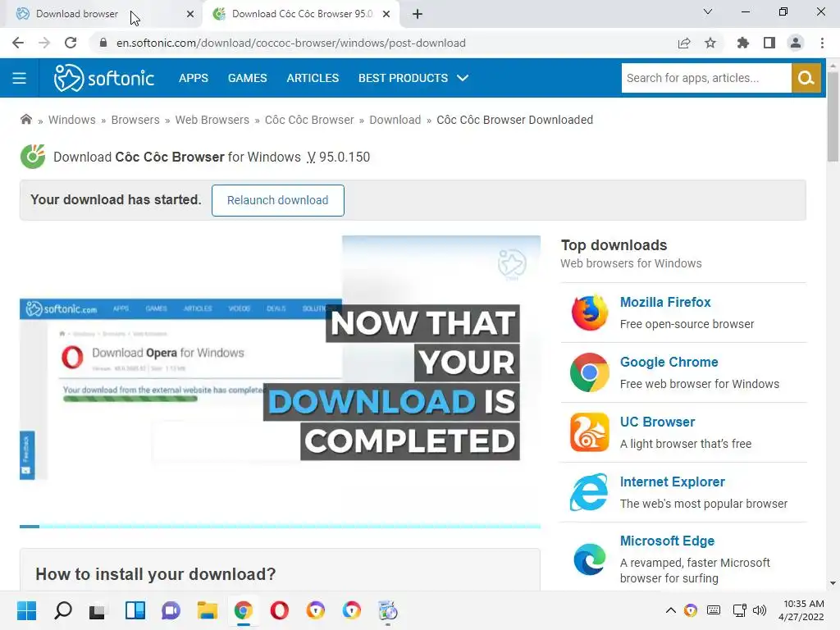Image resolution: width=840 pixels, height=630 pixels.
Task: Open Widgets from the taskbar
Action: (135, 610)
